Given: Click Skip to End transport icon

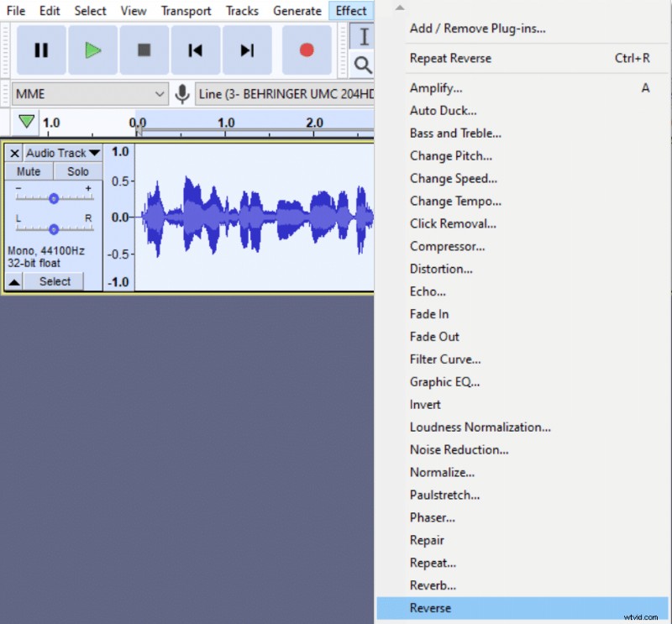Looking at the screenshot, I should click(248, 50).
